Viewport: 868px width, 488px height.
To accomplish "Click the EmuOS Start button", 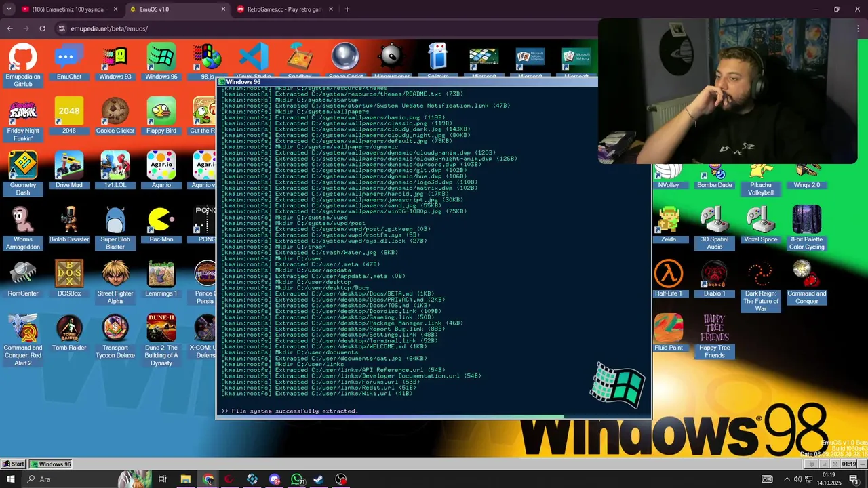I will [14, 464].
